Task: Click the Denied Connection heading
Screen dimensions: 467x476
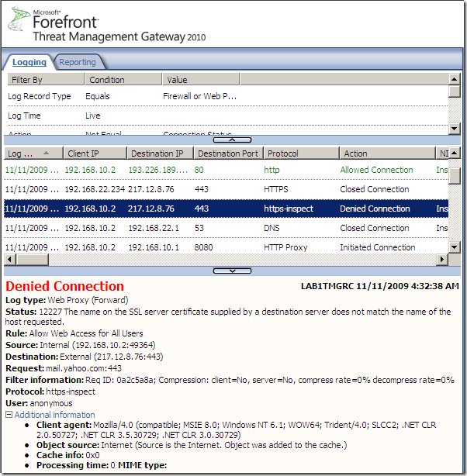Action: tap(64, 286)
